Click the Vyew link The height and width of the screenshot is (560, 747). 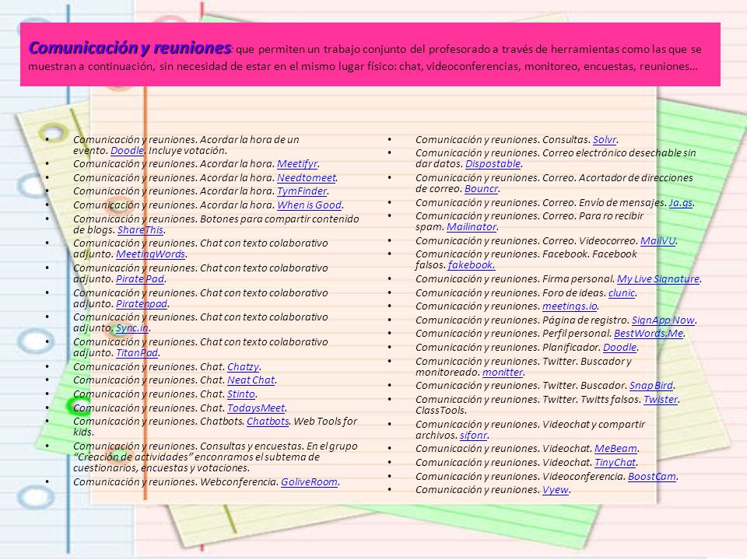pos(556,489)
